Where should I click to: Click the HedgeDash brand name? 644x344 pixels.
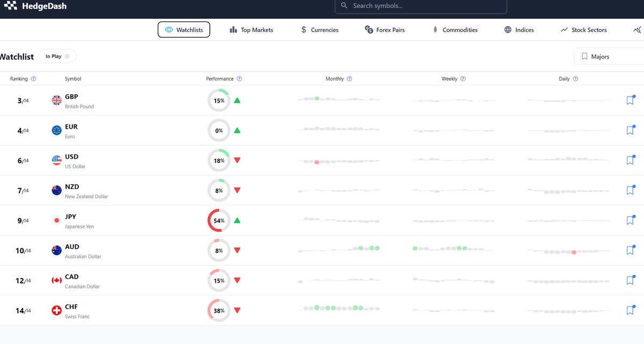(x=45, y=6)
